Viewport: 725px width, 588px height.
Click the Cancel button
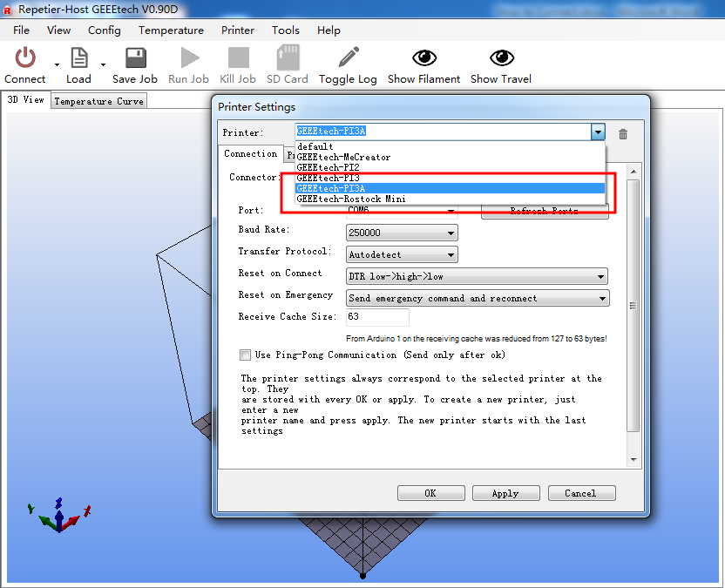(582, 493)
